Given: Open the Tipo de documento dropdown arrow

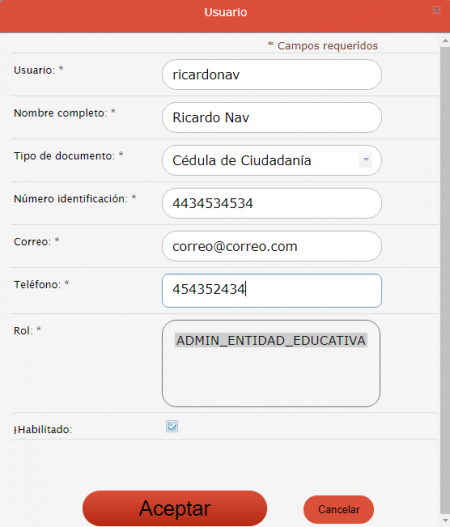Looking at the screenshot, I should click(x=366, y=160).
